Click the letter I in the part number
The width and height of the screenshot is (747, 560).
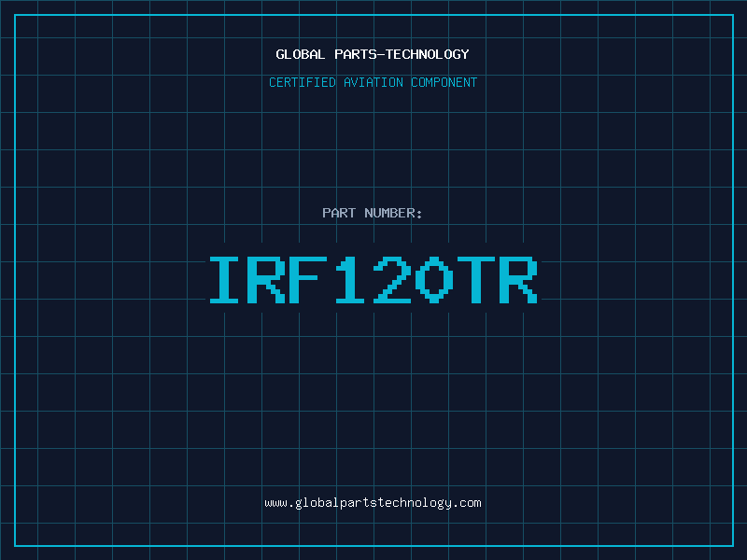(224, 280)
